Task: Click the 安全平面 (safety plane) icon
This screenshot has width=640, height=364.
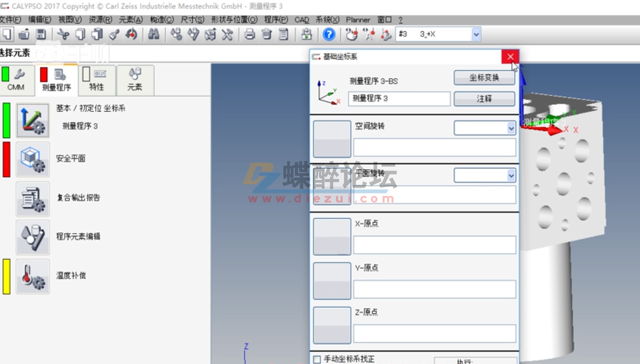Action: (32, 159)
